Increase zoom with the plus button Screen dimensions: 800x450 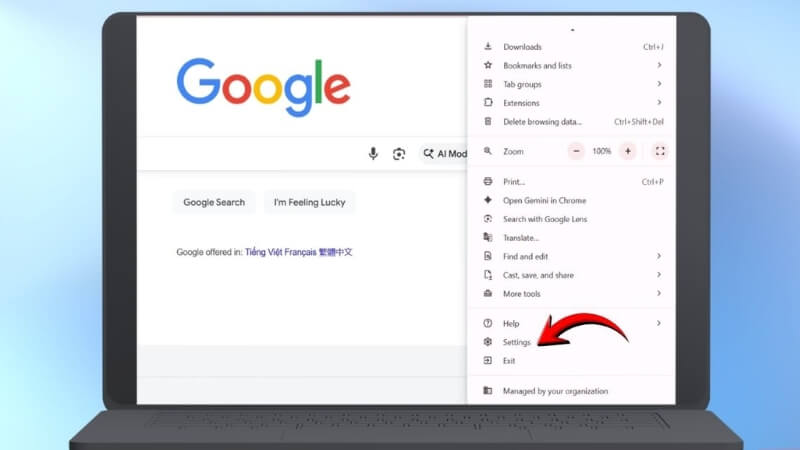pyautogui.click(x=628, y=151)
